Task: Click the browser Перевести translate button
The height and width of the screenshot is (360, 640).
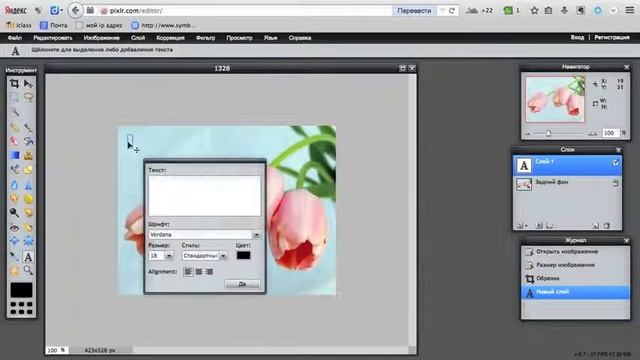Action: (x=414, y=11)
